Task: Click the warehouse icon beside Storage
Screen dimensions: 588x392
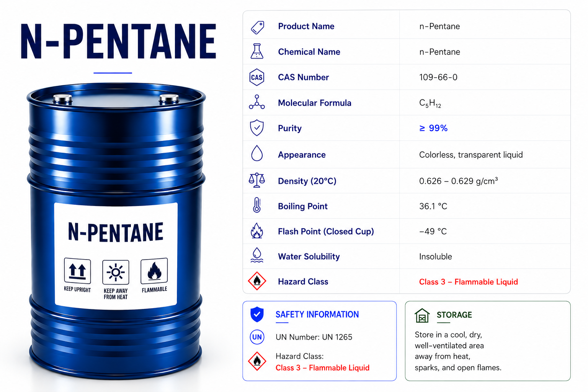Action: (422, 316)
